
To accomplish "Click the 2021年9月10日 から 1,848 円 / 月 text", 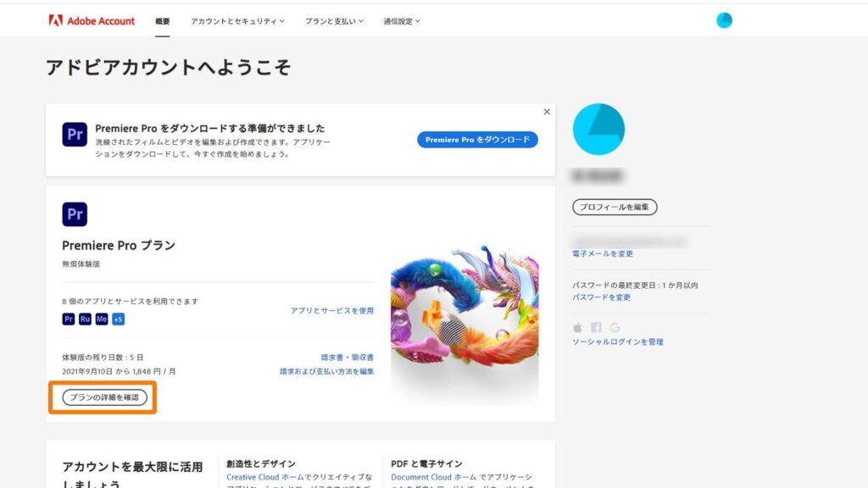I will point(119,372).
